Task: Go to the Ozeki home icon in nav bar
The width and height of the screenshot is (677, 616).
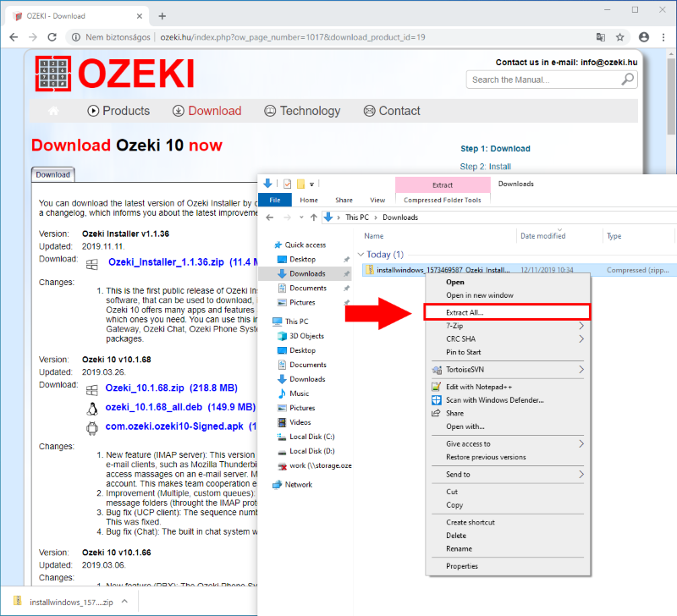Action: point(53,111)
